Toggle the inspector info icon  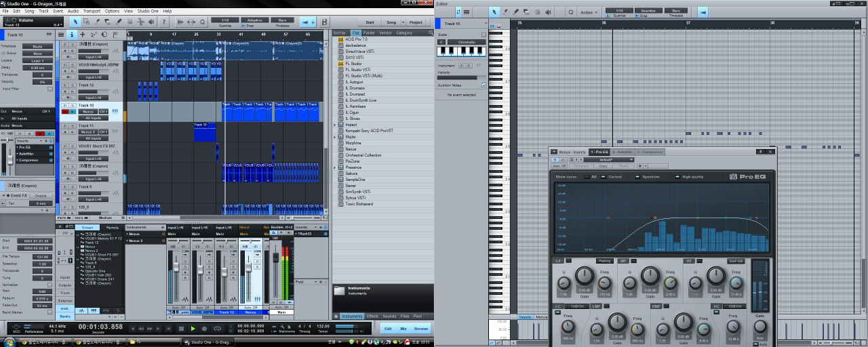72,35
